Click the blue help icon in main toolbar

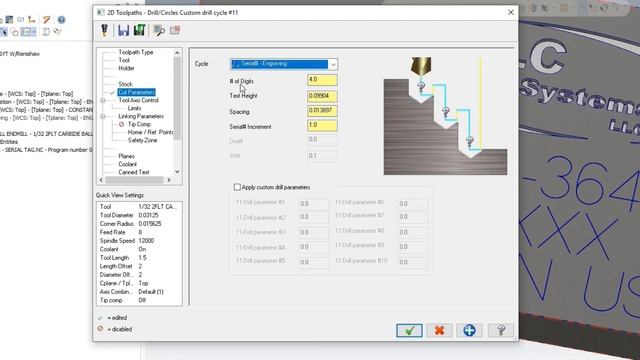(61, 19)
